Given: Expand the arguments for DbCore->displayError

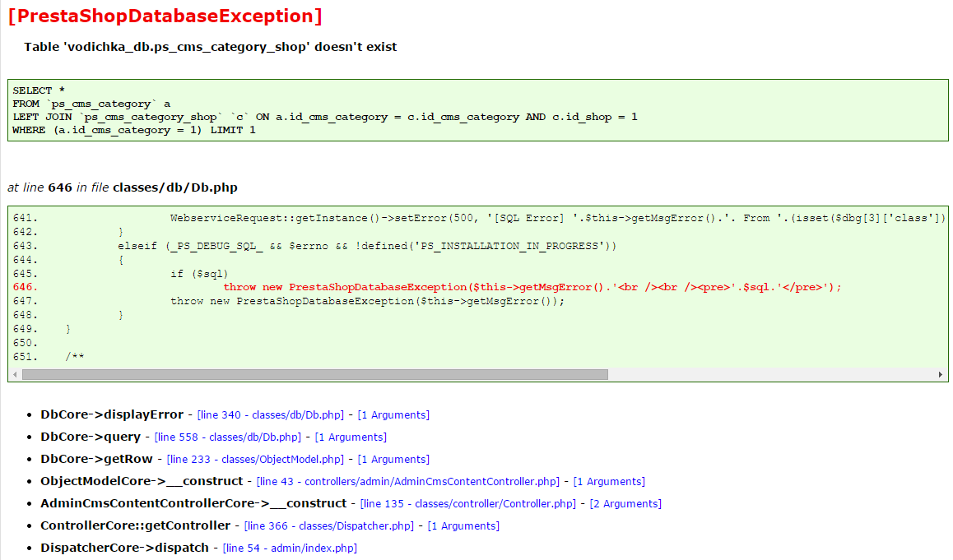Looking at the screenshot, I should (x=393, y=414).
